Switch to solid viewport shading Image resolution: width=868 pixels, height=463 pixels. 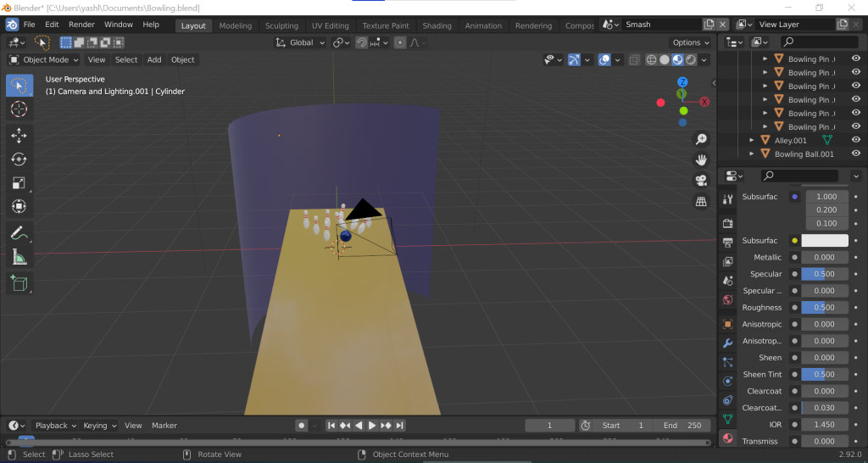pyautogui.click(x=665, y=60)
